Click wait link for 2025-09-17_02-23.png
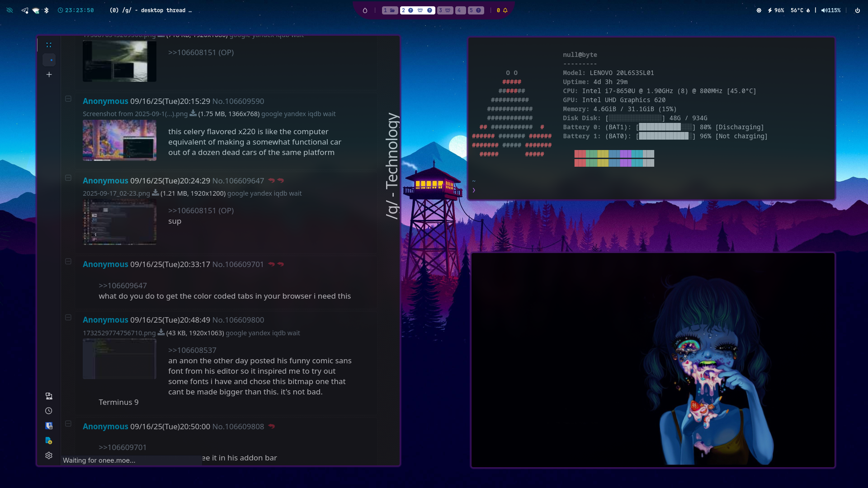 click(x=295, y=193)
